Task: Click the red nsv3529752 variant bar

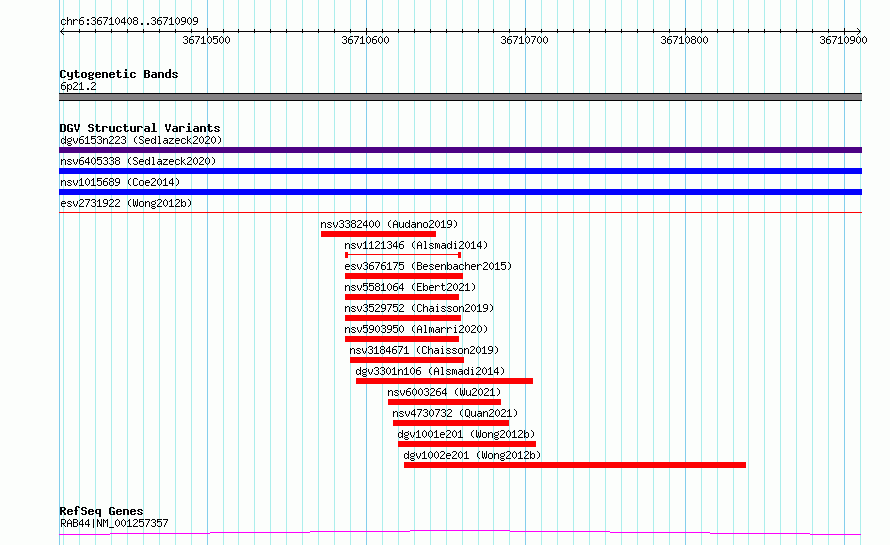Action: pyautogui.click(x=402, y=318)
